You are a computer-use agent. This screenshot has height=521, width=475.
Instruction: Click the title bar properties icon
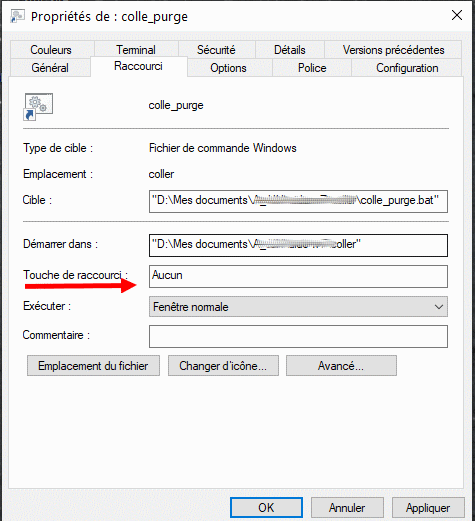click(17, 16)
